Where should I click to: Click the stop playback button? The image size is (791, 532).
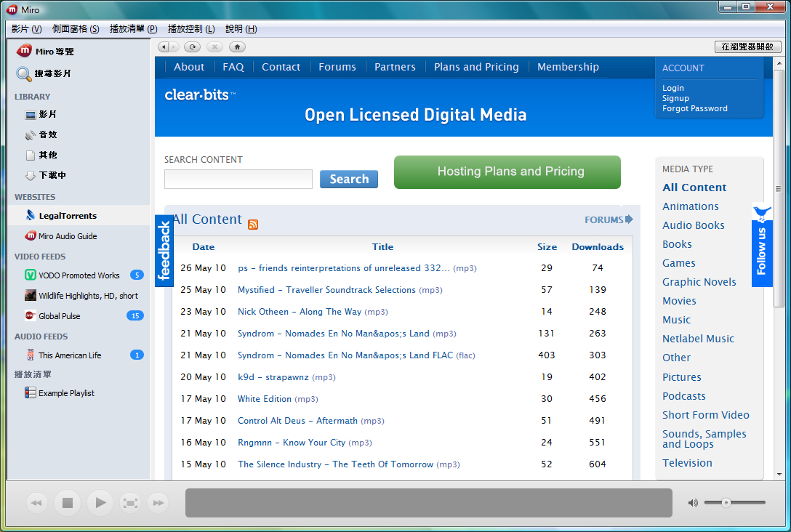68,503
